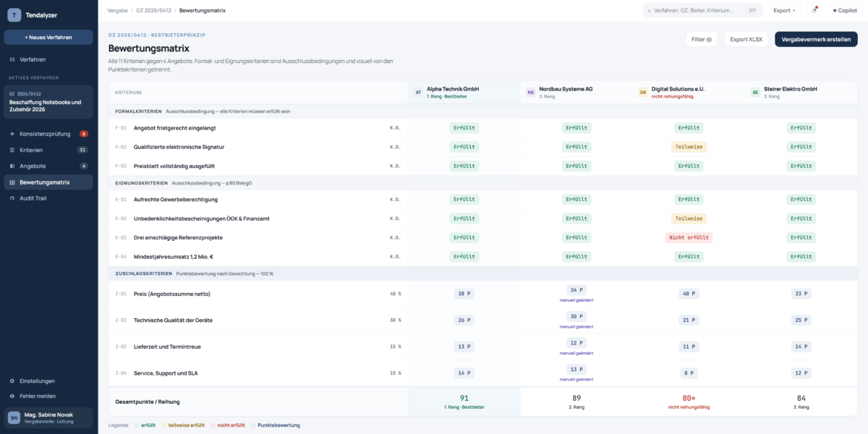Click GZ 2026/0412 breadcrumb link
The height and width of the screenshot is (434, 868).
click(x=153, y=11)
